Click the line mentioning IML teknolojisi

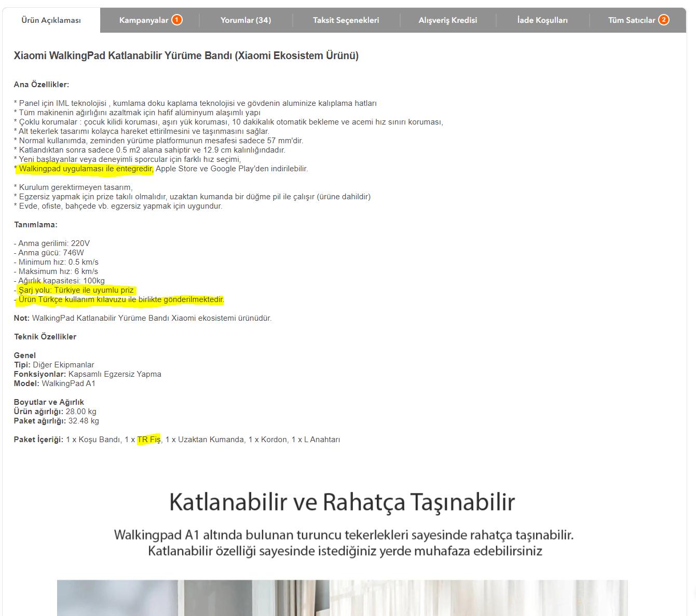coord(195,103)
